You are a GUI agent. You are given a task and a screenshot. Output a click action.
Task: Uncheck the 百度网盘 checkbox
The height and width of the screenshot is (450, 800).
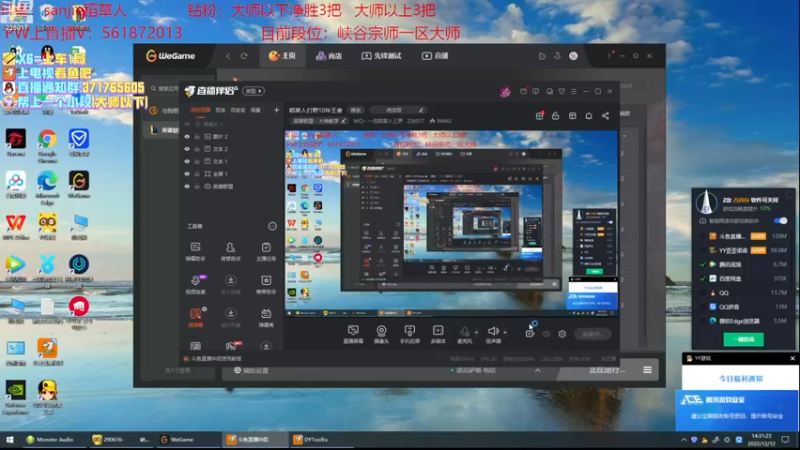[703, 279]
